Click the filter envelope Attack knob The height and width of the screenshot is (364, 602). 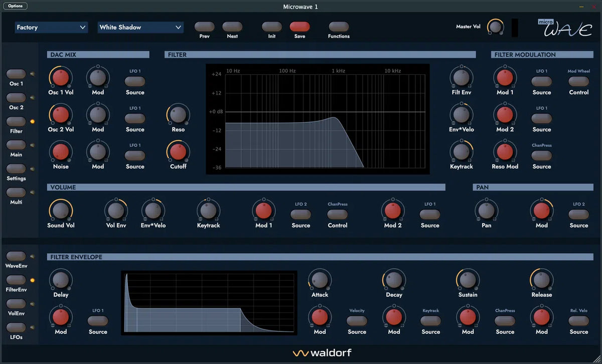[320, 280]
